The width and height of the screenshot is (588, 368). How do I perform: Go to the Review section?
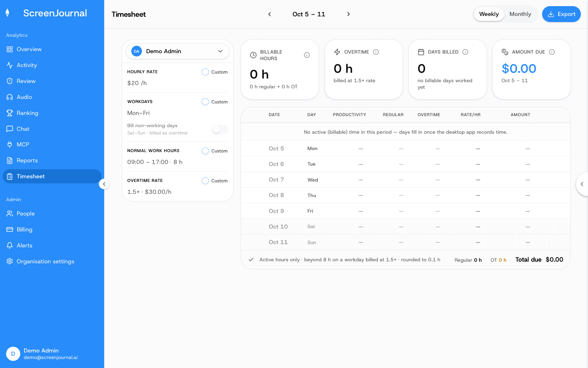click(52, 81)
